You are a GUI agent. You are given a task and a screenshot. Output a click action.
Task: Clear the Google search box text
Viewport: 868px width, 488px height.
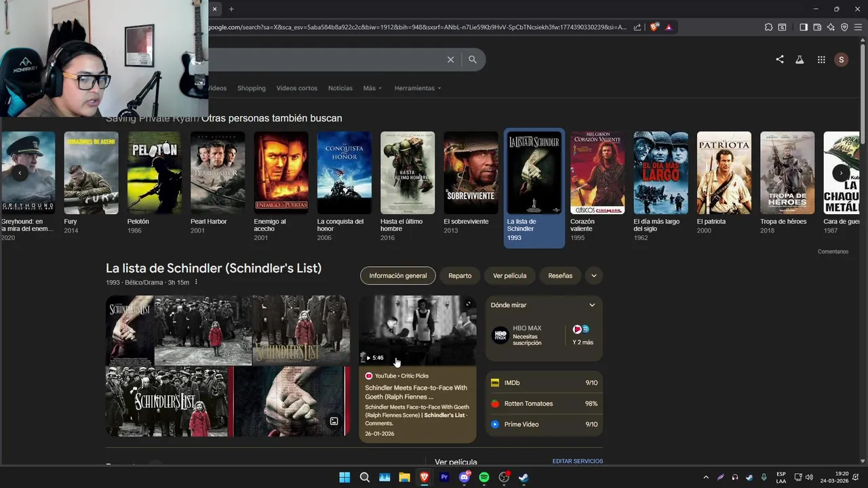[x=450, y=60]
